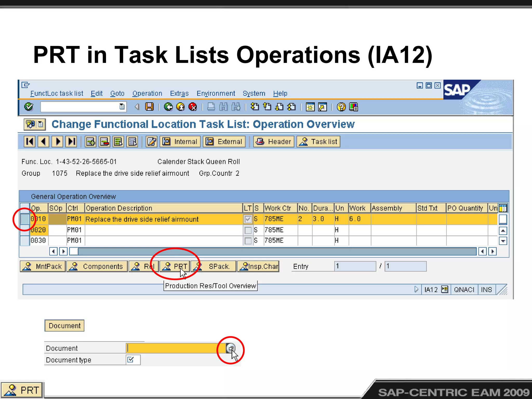The image size is (532, 399).
Task: Toggle the LT checkbox for operation 0030
Action: (x=248, y=241)
